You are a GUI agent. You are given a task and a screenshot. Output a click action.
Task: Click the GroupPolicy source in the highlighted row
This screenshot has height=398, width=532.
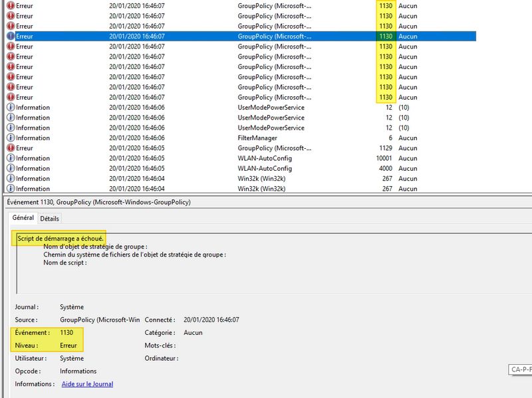[x=274, y=37]
